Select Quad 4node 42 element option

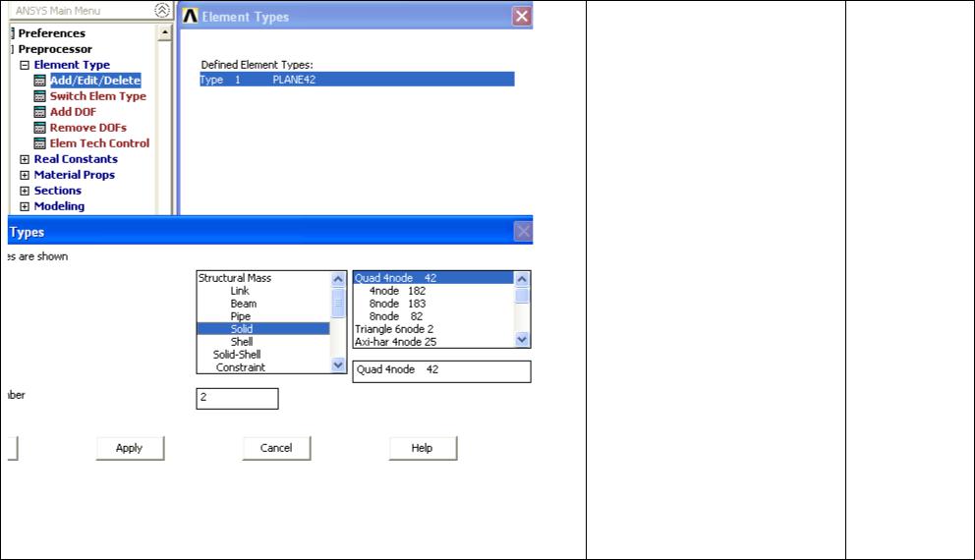(x=433, y=278)
